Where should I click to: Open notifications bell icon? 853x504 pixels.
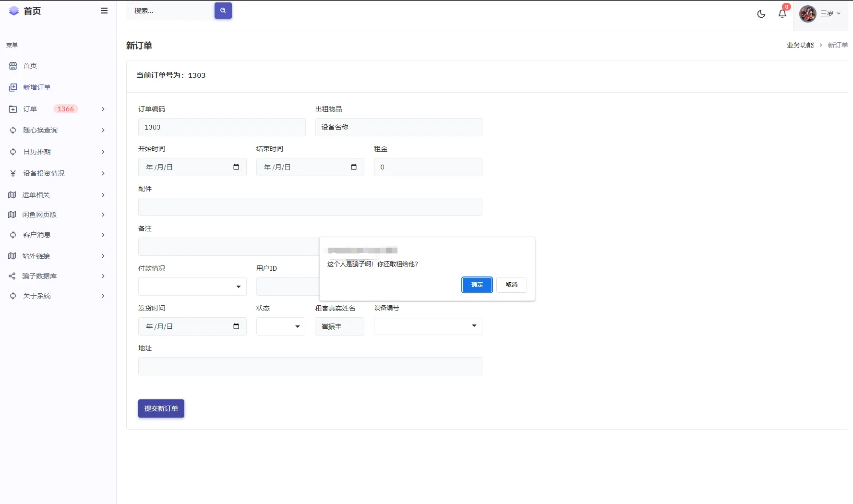[x=782, y=13]
